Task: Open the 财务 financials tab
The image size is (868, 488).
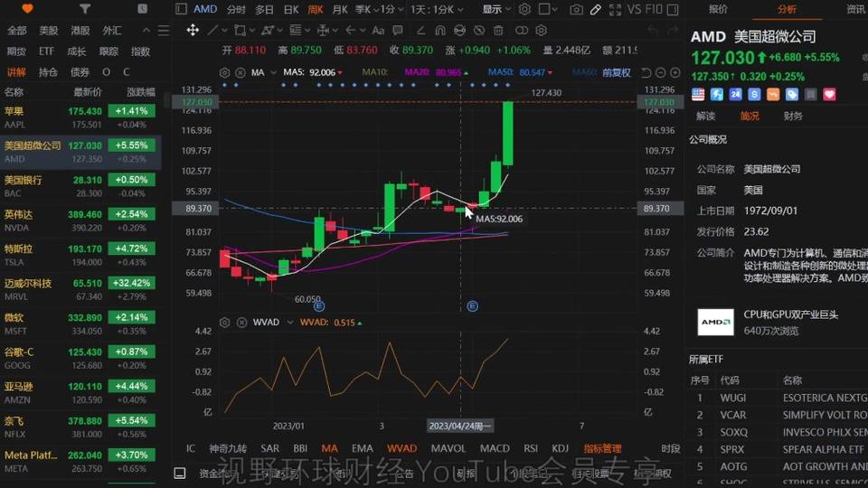Action: [793, 116]
